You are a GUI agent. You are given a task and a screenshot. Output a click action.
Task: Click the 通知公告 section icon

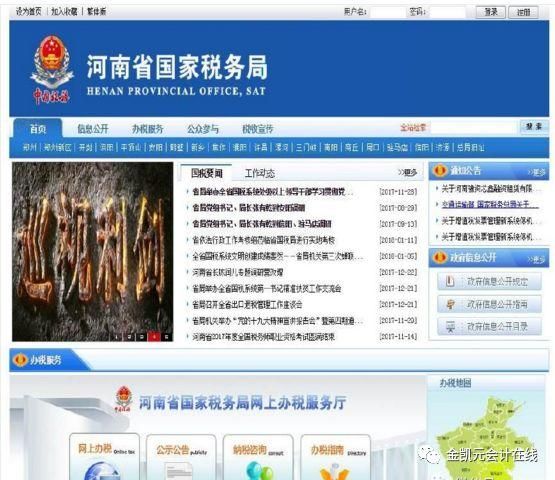click(x=440, y=171)
